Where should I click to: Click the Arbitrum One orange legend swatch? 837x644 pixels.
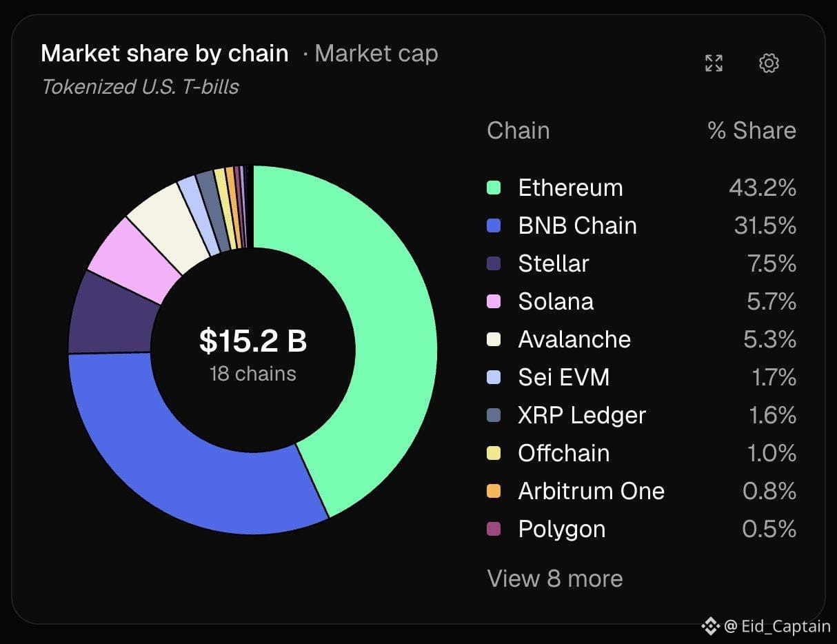(494, 491)
